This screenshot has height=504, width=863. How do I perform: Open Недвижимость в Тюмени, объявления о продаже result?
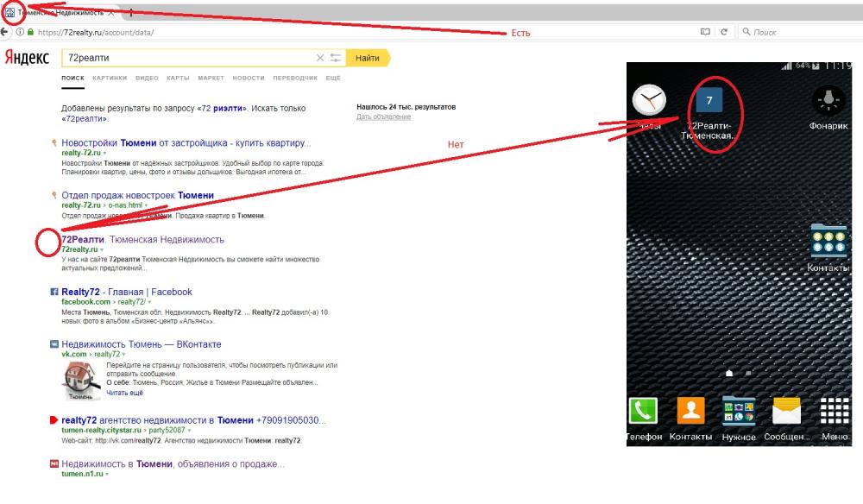point(173,463)
